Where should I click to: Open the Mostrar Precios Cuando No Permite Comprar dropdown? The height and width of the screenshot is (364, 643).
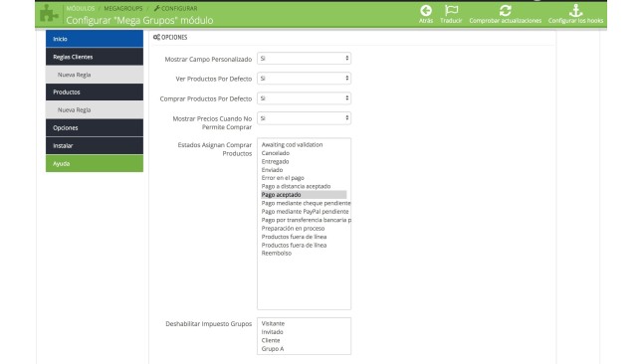click(304, 118)
